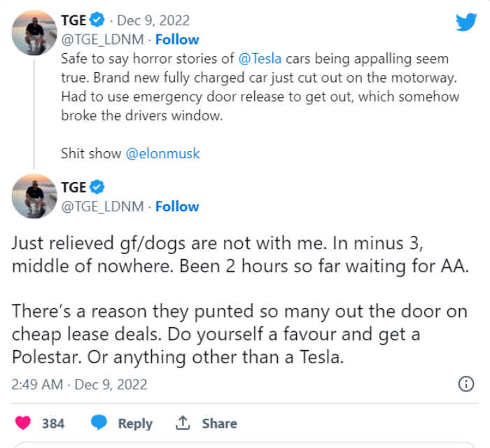The width and height of the screenshot is (490, 448).
Task: Open the @elonmusk mention link
Action: click(162, 153)
